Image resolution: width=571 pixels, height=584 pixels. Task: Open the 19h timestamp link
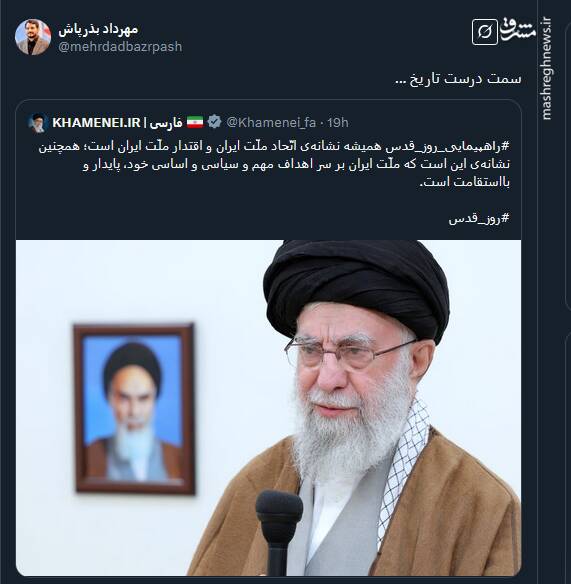337,123
